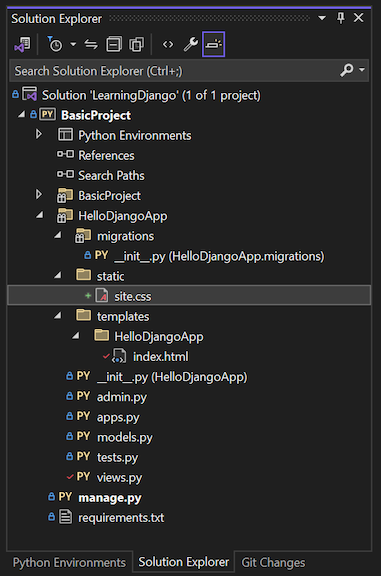Click the Pending Changes Filter clock icon
This screenshot has width=381, height=576.
point(55,44)
